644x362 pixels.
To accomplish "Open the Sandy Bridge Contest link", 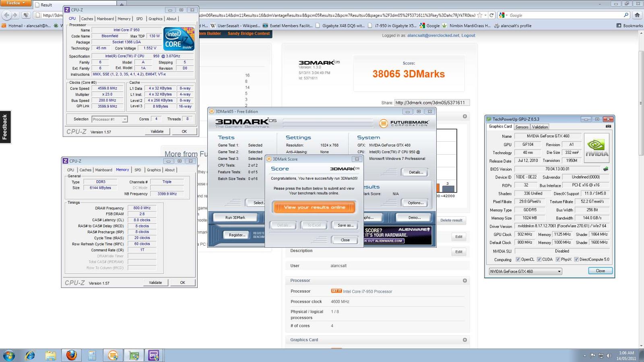I will (248, 33).
